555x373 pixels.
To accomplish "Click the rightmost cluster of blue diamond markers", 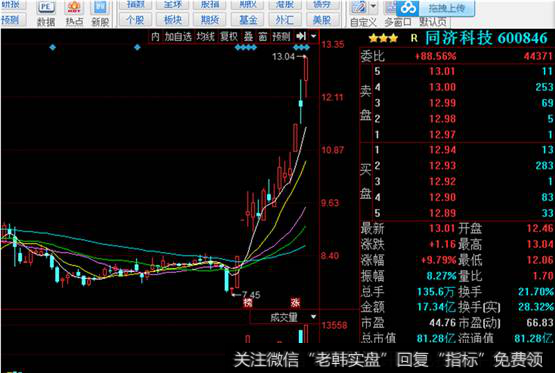I will [x=302, y=47].
